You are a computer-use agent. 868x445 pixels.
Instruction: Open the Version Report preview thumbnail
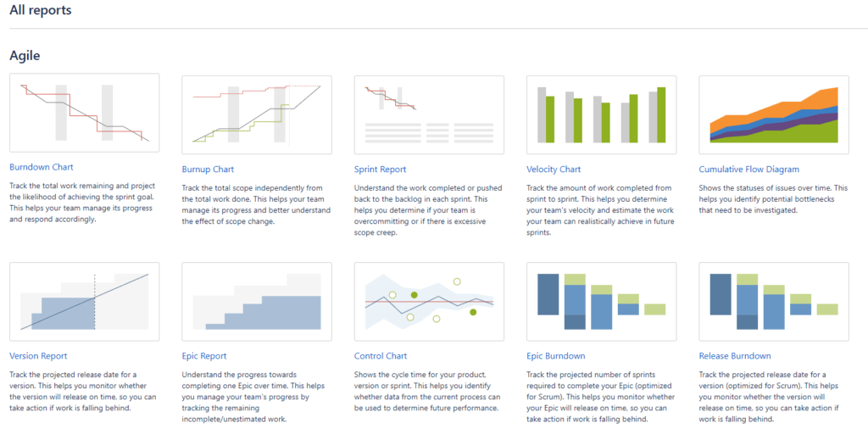click(x=85, y=302)
